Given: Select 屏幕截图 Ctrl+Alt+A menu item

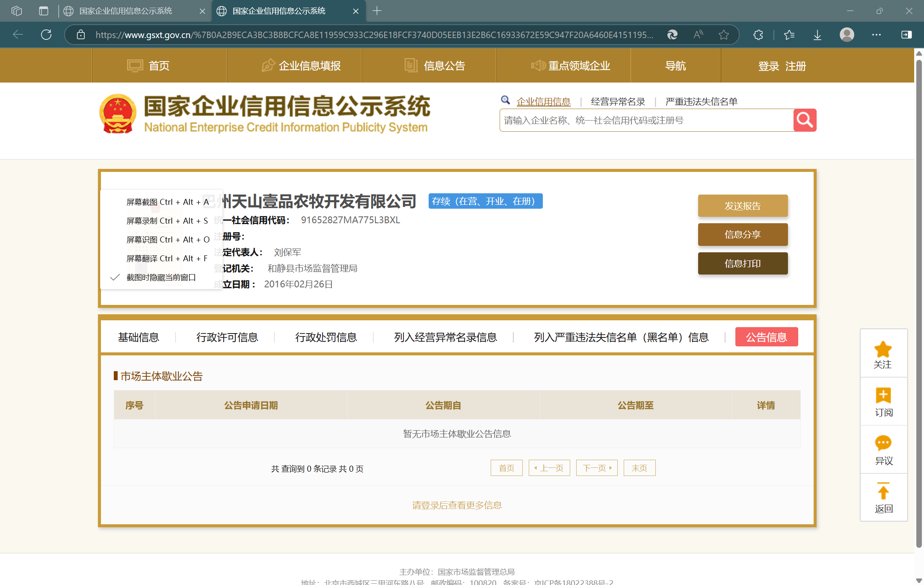Looking at the screenshot, I should point(161,202).
